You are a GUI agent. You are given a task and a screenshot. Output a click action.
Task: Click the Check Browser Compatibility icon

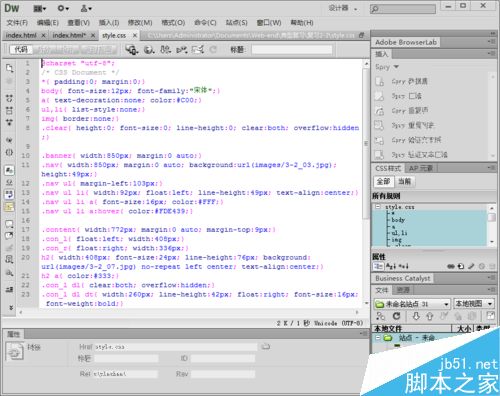point(198,50)
